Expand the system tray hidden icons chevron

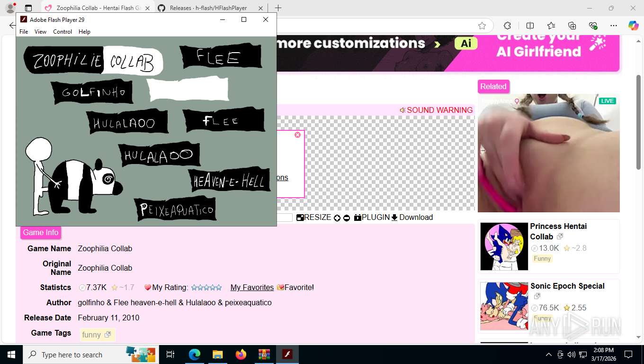tap(549, 355)
